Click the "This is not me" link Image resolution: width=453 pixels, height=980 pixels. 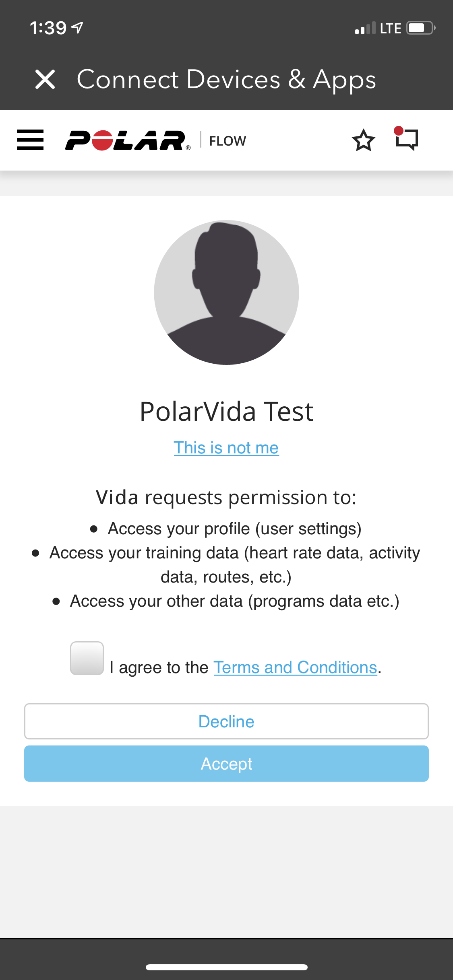(226, 448)
